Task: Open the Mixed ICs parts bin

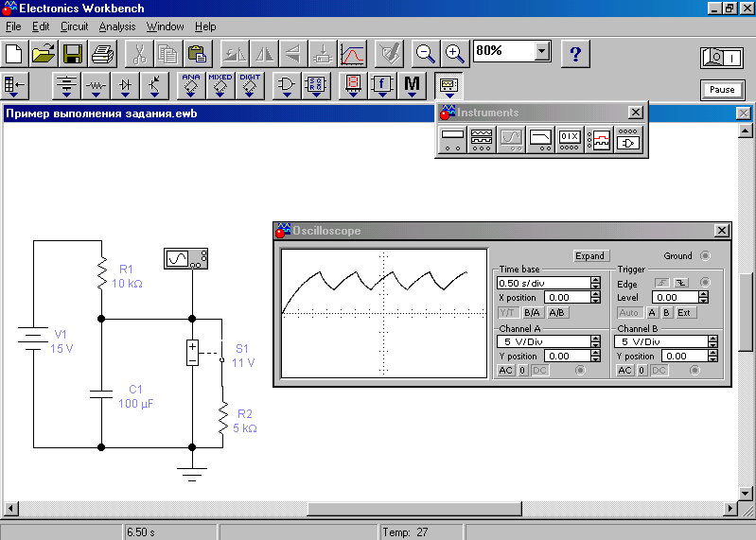Action: pos(220,86)
